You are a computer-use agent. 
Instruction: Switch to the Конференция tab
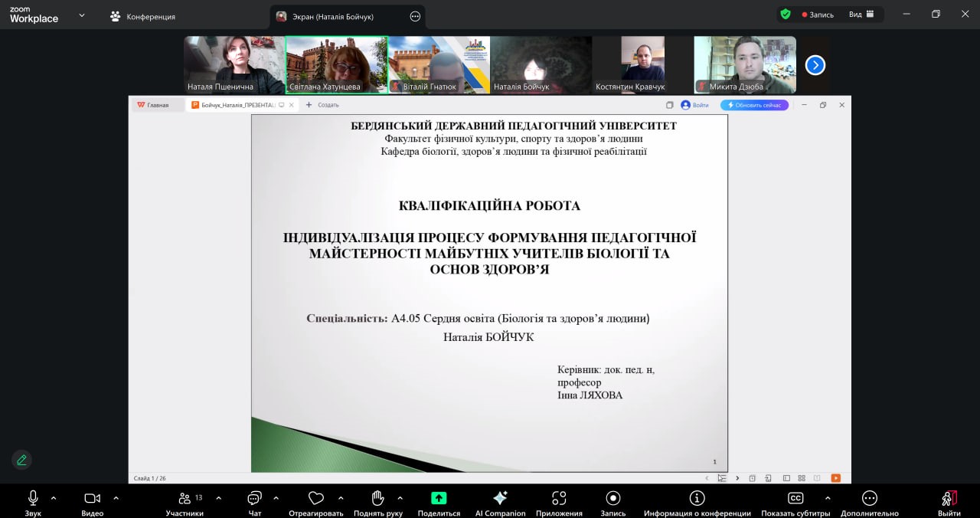coord(142,16)
